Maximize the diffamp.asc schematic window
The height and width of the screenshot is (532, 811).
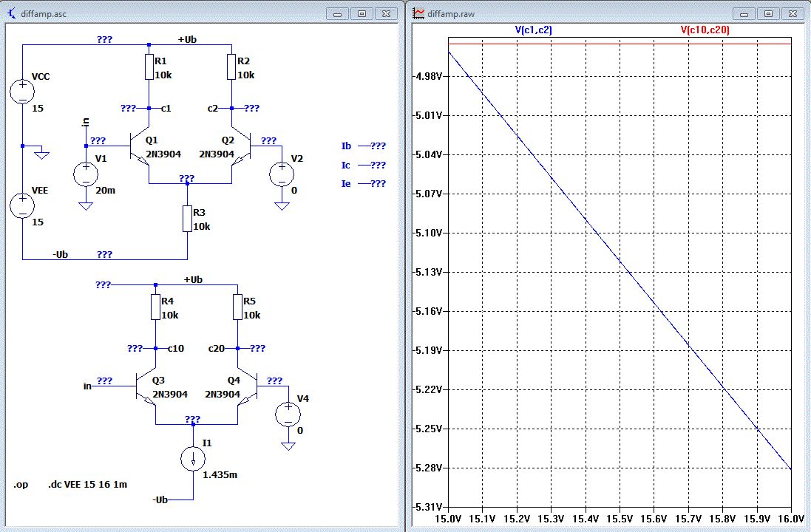362,13
